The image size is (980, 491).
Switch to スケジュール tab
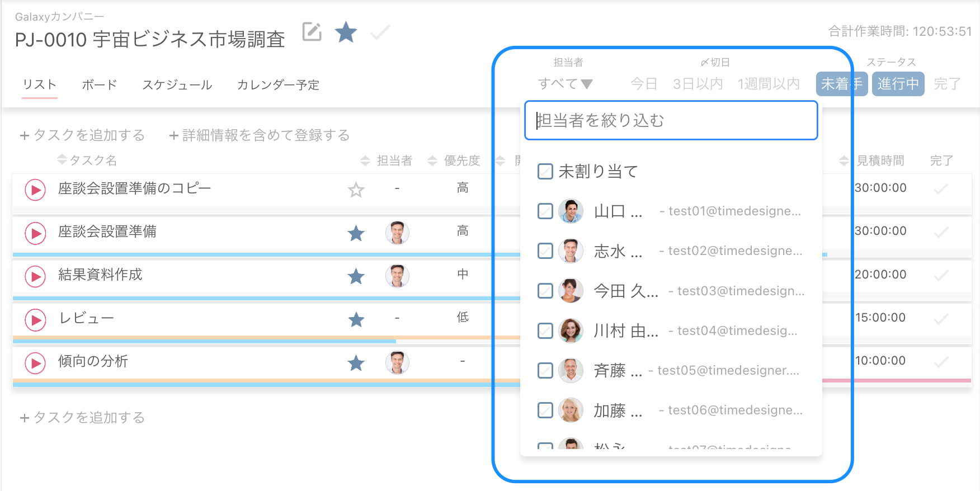tap(177, 84)
